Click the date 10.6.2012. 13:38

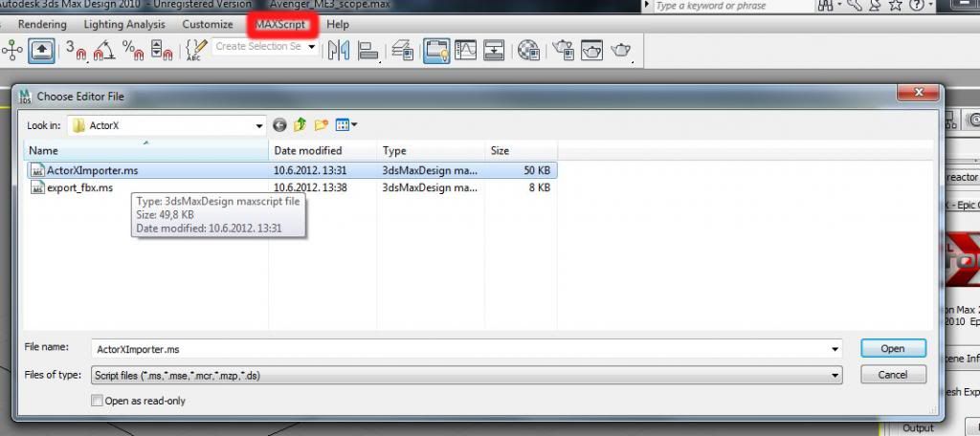310,187
